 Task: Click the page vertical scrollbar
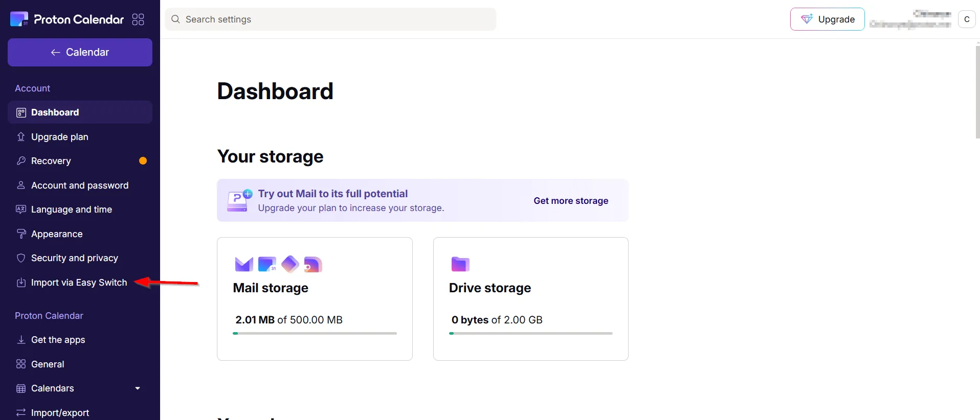(977, 92)
